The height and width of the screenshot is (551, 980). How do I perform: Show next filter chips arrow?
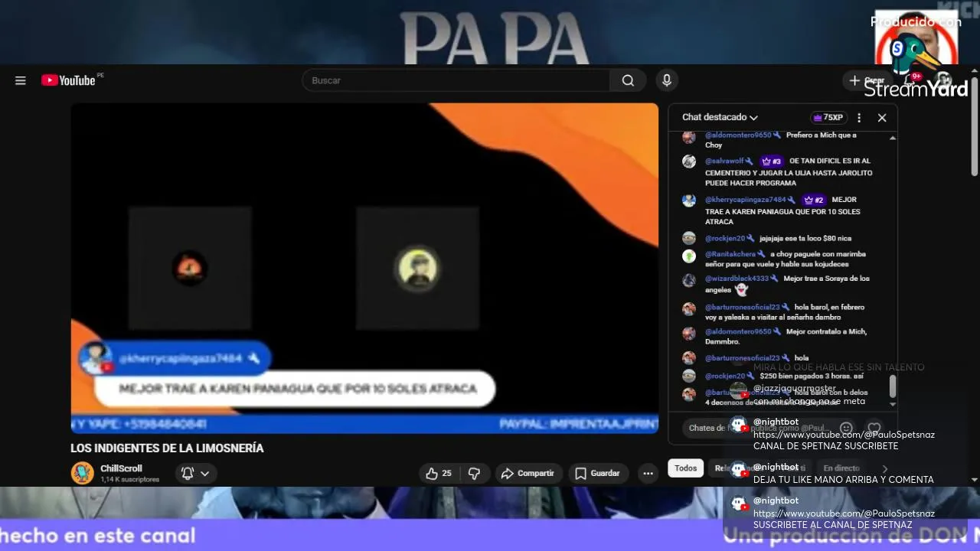tap(884, 468)
